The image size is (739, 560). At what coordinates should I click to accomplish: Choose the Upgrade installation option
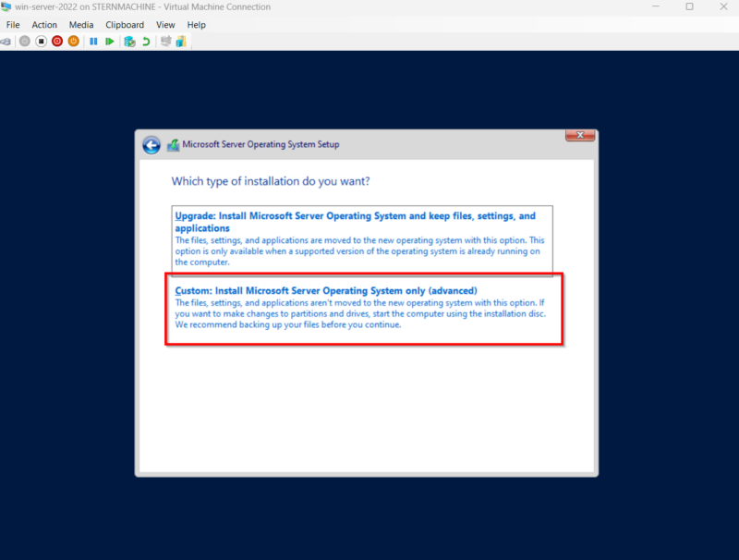pos(362,240)
